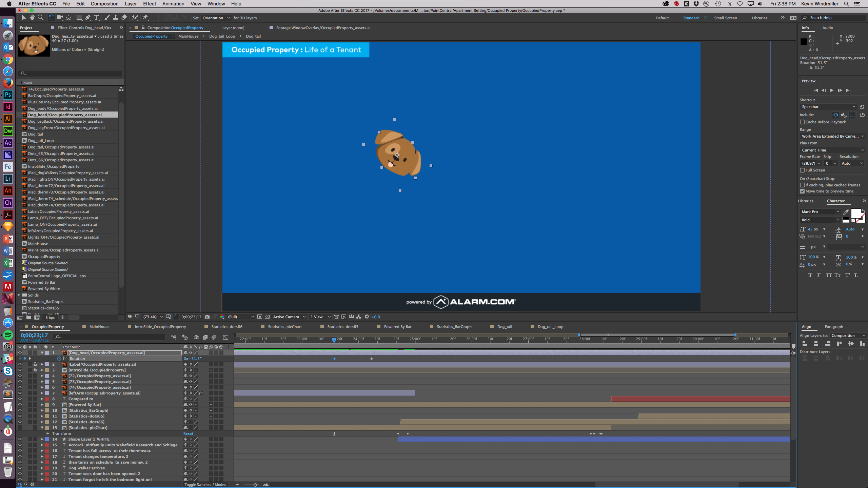
Task: Check the Full Screen option
Action: (x=802, y=170)
